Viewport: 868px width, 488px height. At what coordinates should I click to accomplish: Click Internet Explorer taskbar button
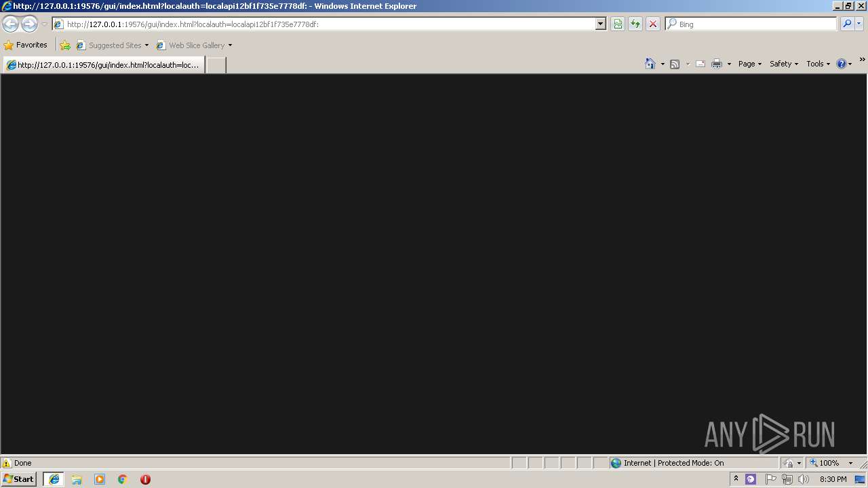54,479
